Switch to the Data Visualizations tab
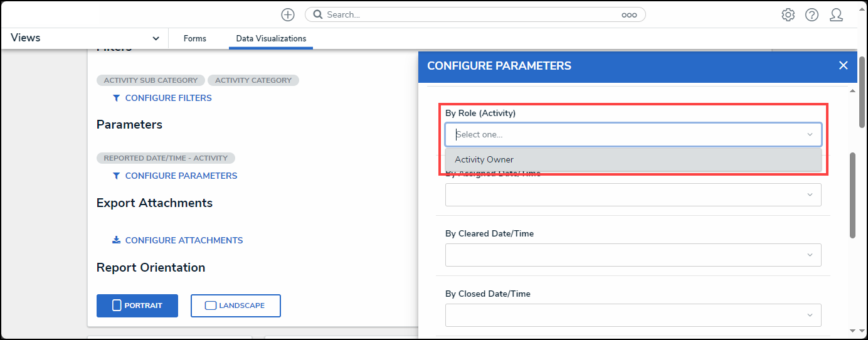The height and width of the screenshot is (340, 868). [271, 38]
